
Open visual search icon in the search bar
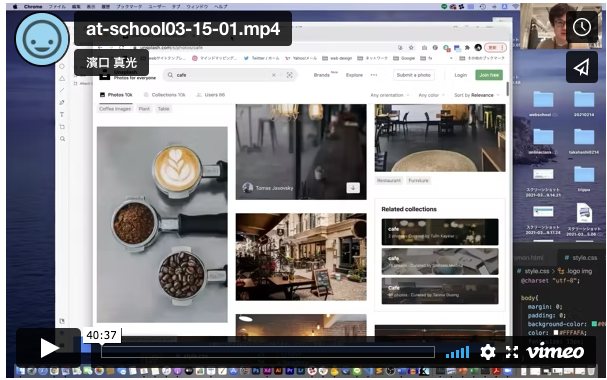290,75
